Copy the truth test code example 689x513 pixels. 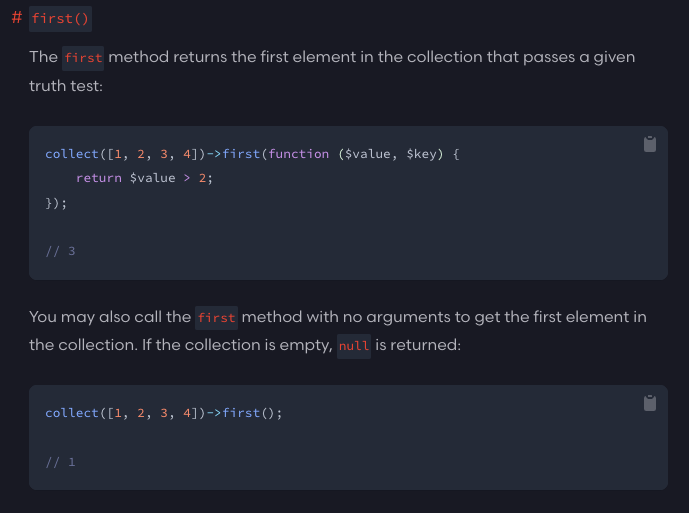pos(650,144)
